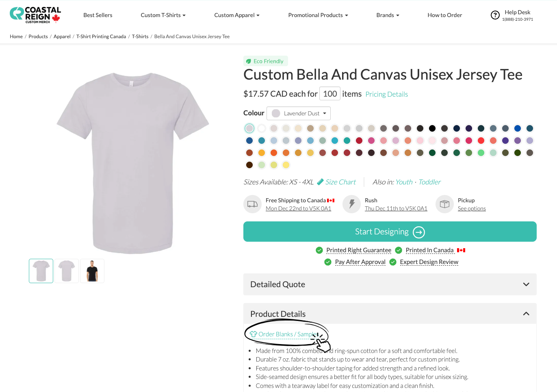Click the Pickup box icon
The height and width of the screenshot is (392, 557).
click(x=444, y=204)
